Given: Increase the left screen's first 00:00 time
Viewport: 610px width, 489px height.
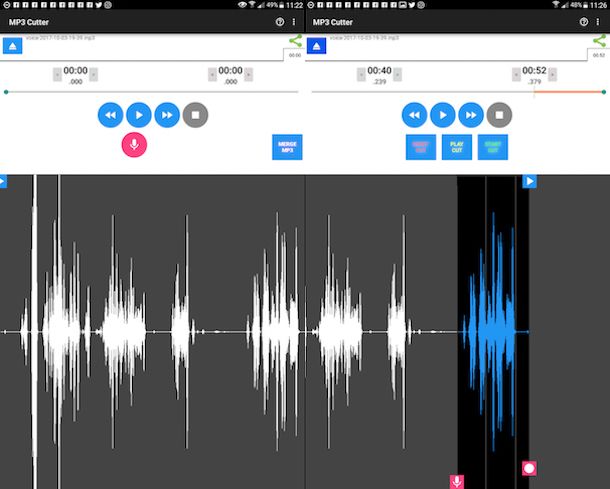Looking at the screenshot, I should 93,74.
